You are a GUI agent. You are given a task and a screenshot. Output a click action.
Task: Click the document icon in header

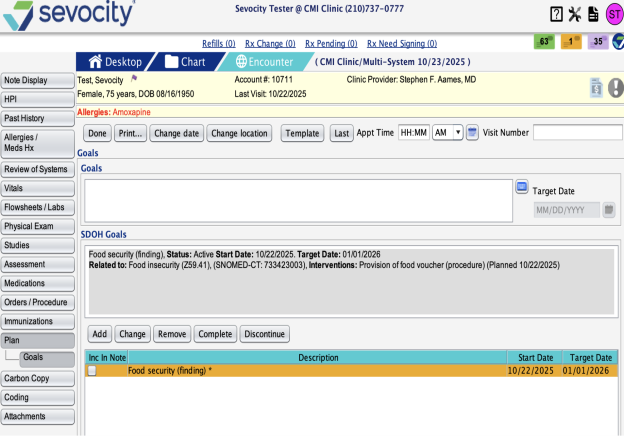[x=593, y=14]
